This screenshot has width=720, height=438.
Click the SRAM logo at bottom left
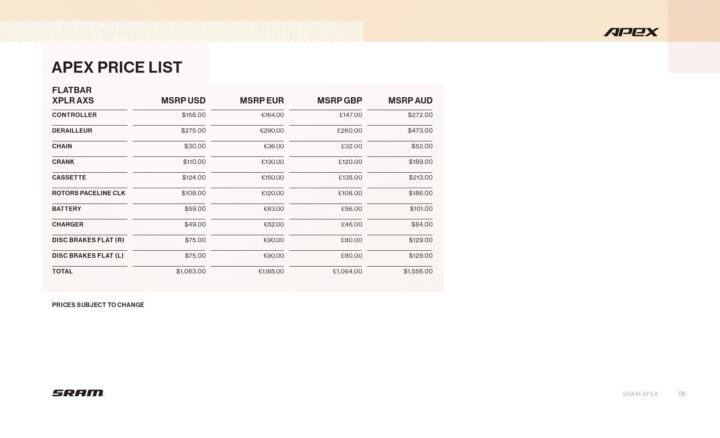[78, 393]
